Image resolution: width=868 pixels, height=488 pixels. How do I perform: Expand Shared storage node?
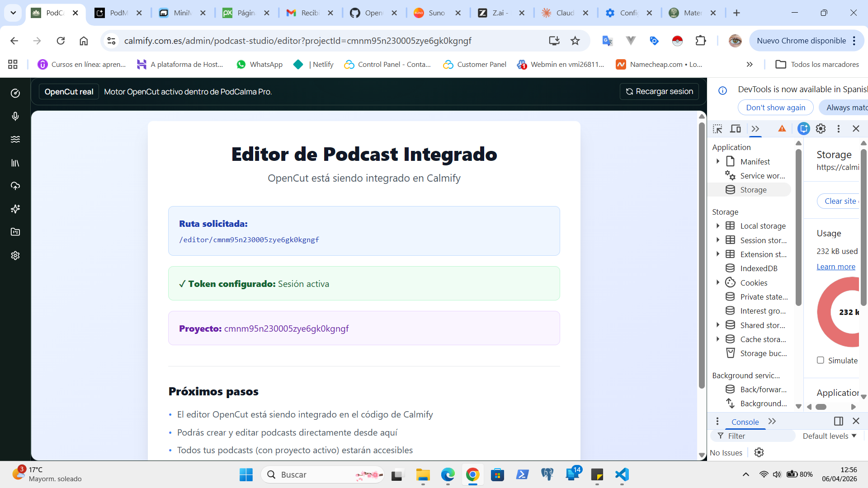tap(718, 325)
